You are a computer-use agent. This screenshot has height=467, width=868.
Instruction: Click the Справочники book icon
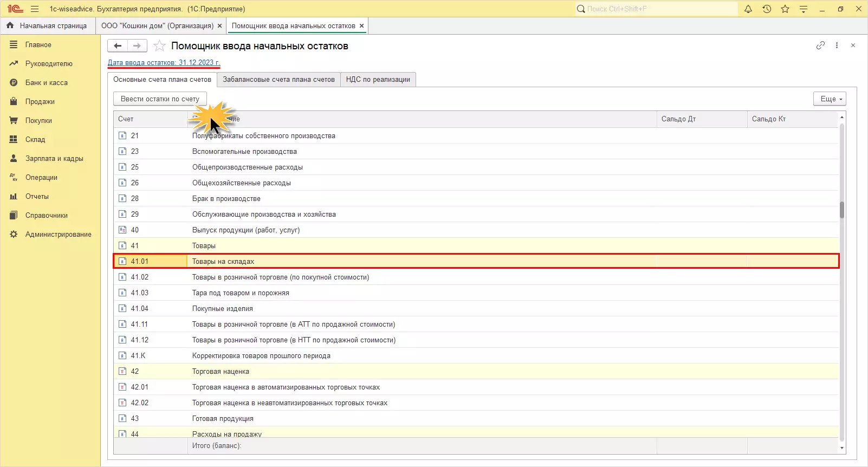14,216
